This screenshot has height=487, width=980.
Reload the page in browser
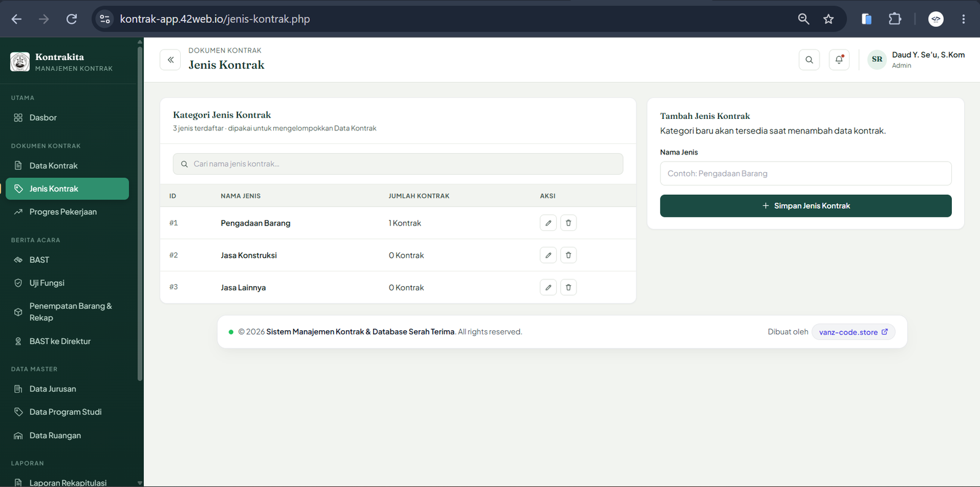tap(72, 19)
